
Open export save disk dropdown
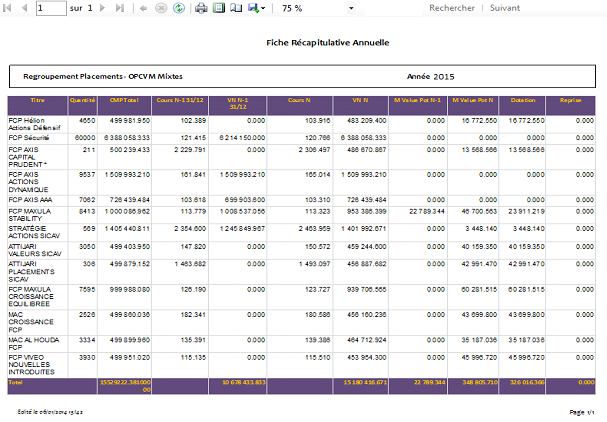256,8
